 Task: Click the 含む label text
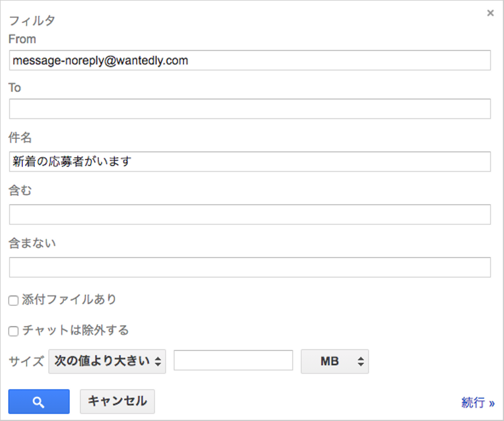20,191
